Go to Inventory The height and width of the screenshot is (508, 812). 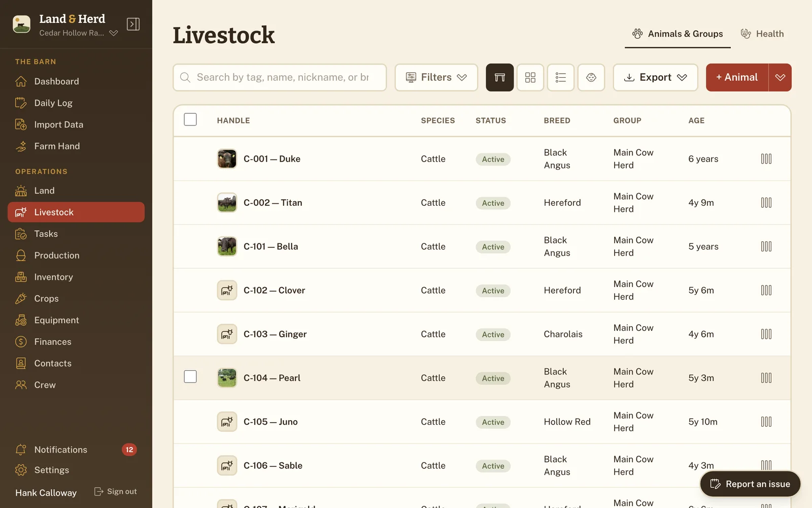click(x=76, y=277)
